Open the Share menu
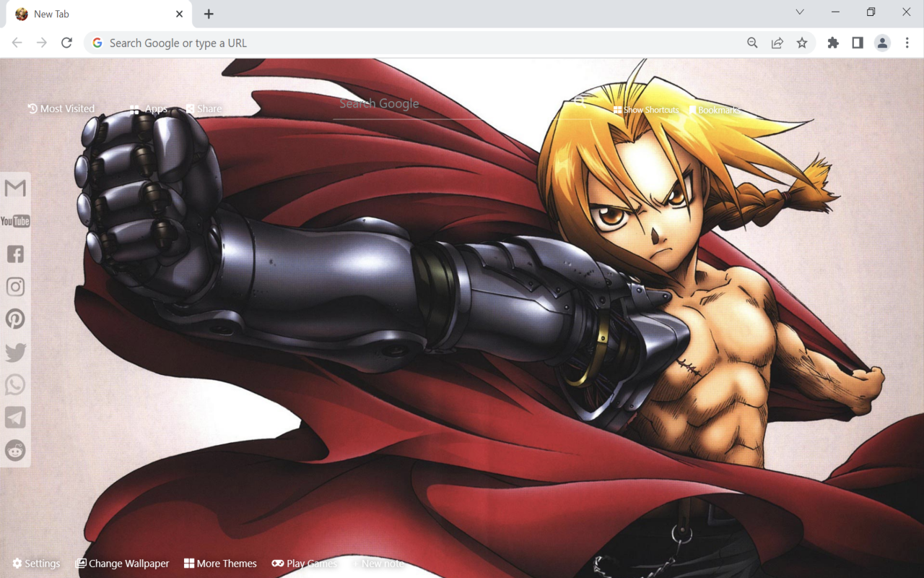Screen dimensions: 924x578 [204, 109]
